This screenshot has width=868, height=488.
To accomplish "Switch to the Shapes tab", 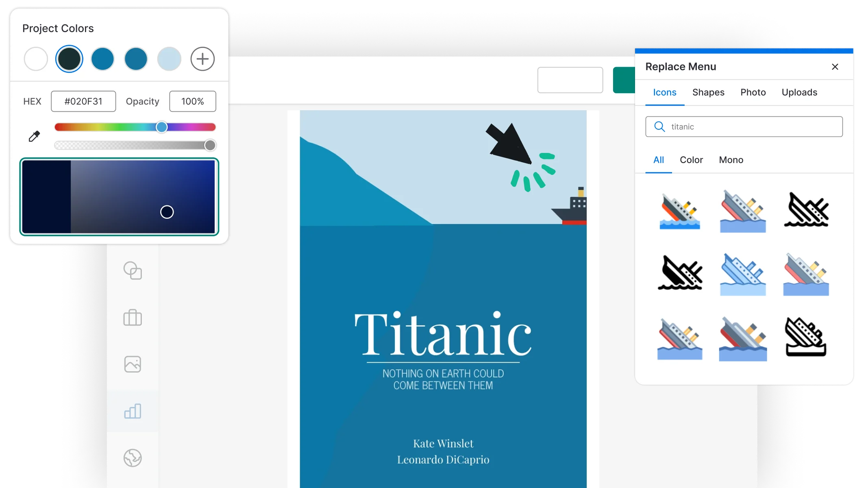I will (708, 92).
